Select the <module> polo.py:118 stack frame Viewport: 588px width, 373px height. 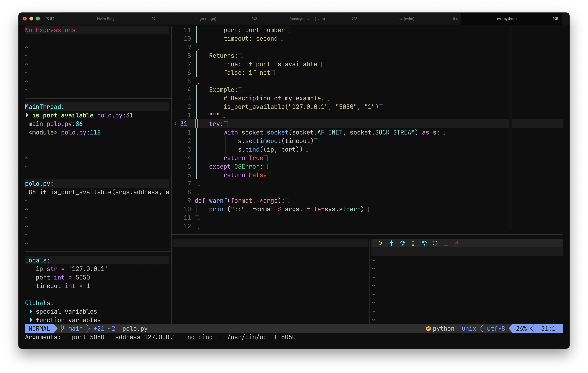[65, 133]
